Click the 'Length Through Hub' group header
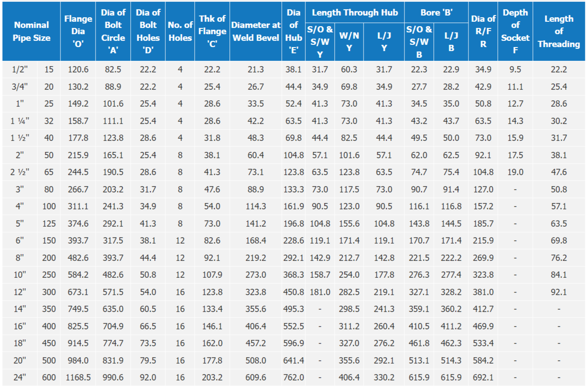588x388 pixels. pos(355,12)
